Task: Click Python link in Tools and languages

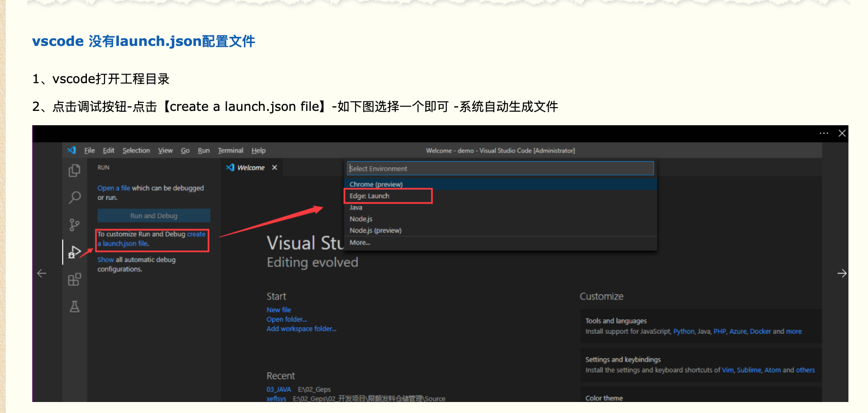Action: pos(684,331)
